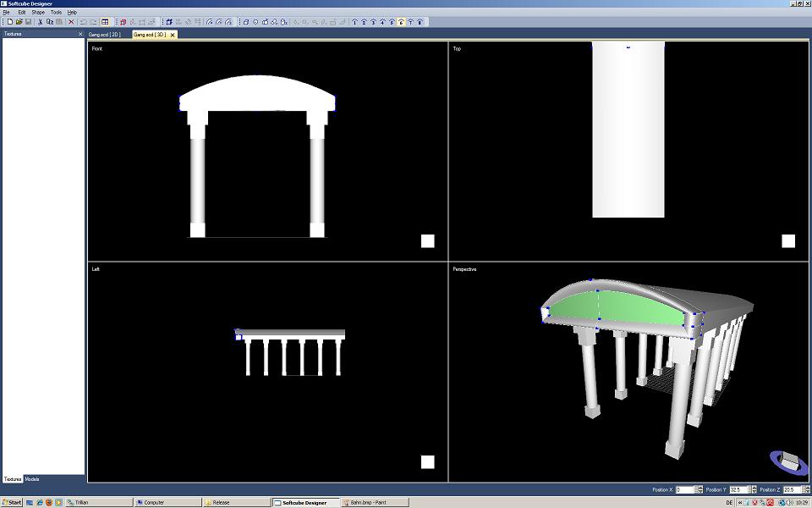The image size is (812, 508).
Task: Click the New file toolbar icon
Action: point(10,22)
